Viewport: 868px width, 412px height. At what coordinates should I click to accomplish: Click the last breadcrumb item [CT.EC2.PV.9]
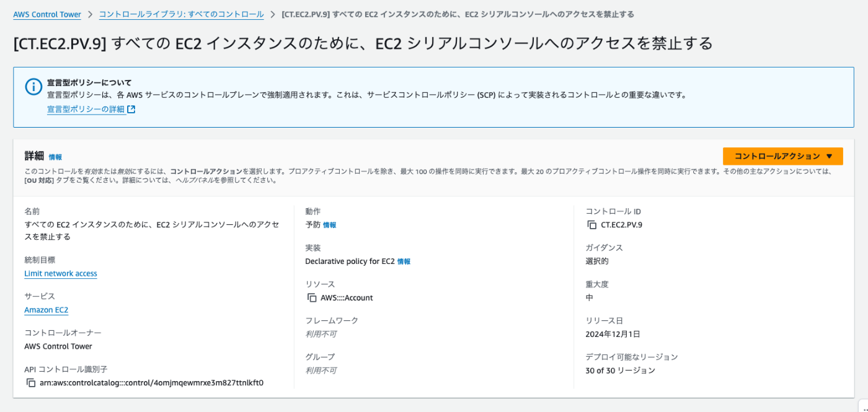tap(458, 14)
